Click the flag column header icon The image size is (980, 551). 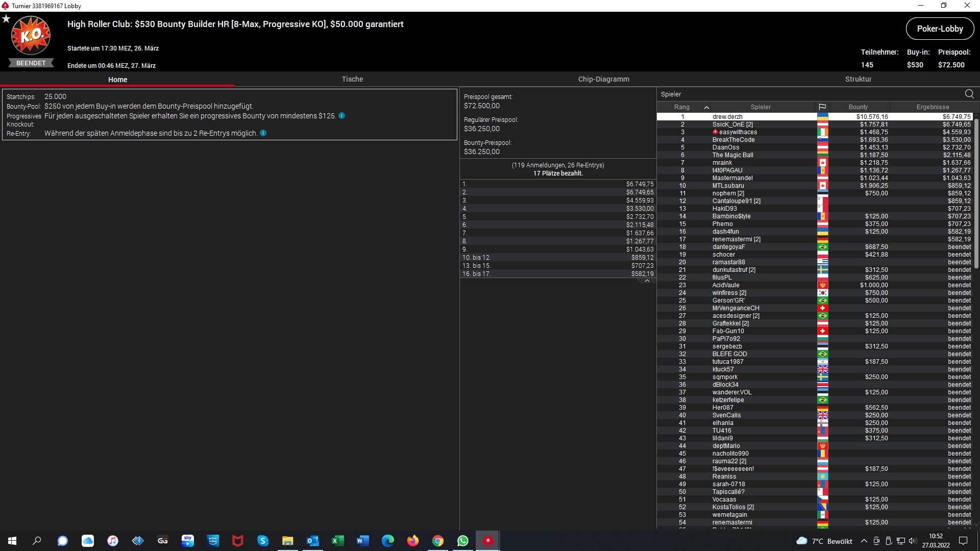click(822, 107)
